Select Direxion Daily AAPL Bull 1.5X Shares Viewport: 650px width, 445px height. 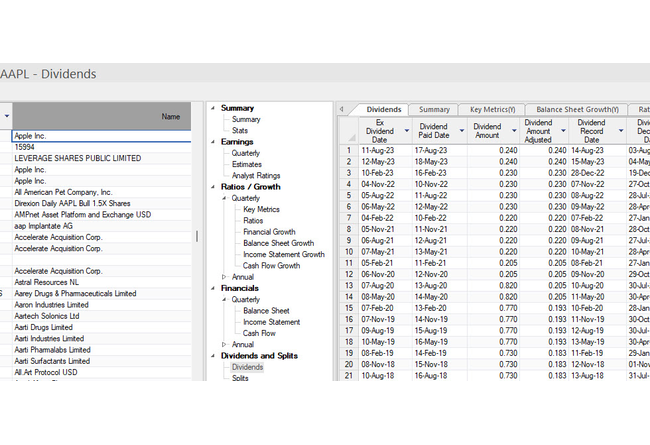pyautogui.click(x=102, y=204)
